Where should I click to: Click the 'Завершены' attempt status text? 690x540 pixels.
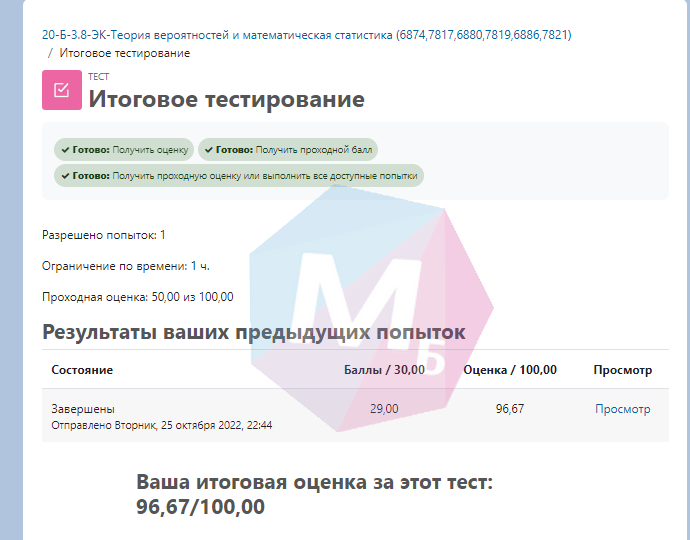coord(83,409)
